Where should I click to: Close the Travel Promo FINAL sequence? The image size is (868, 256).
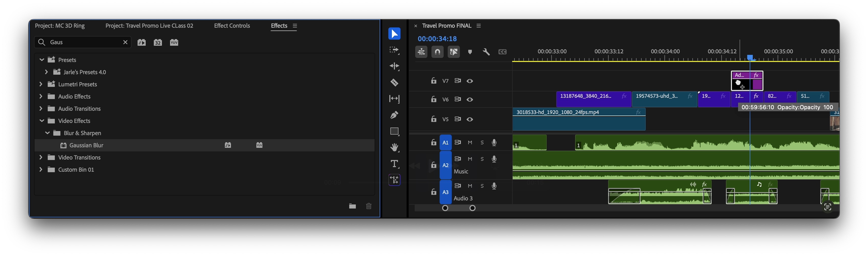(415, 26)
